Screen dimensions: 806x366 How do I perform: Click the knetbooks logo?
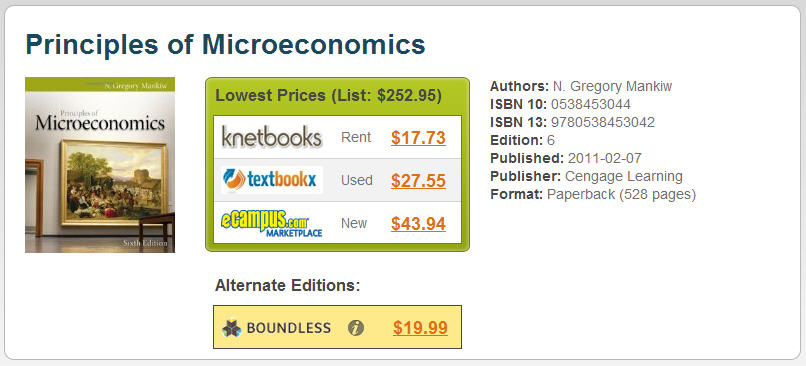point(272,137)
